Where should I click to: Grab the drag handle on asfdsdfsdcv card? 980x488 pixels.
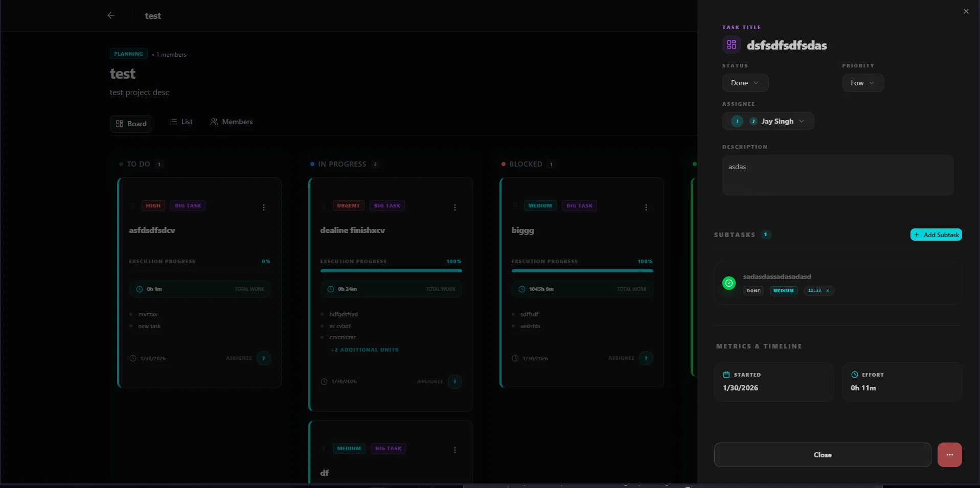click(133, 206)
